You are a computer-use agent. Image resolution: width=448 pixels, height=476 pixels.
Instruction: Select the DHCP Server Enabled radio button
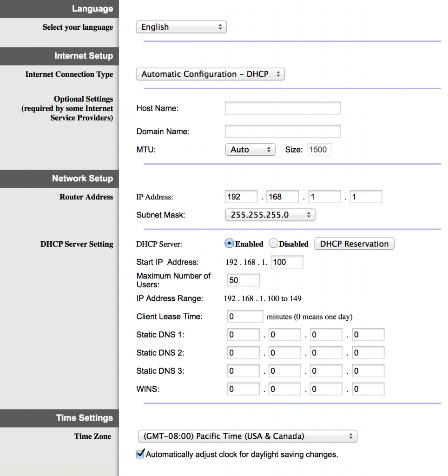[x=229, y=244]
